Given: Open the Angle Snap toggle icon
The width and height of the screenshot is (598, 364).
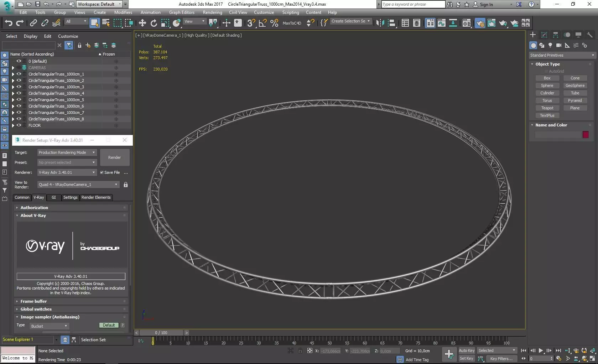Looking at the screenshot, I should pos(263,23).
